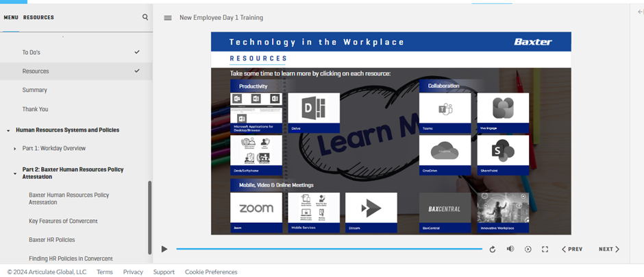Open the BaxCentral resource tile
Screen dimensions: 644x277
click(445, 213)
